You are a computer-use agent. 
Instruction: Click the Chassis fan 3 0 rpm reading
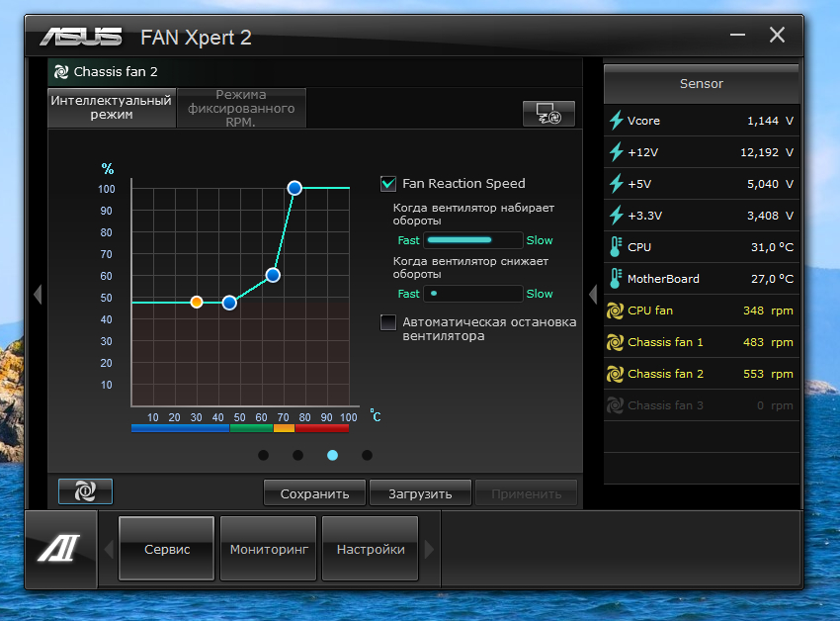(775, 405)
